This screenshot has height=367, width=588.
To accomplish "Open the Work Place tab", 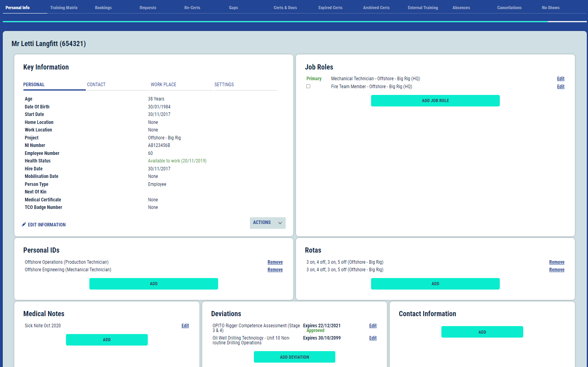I will [x=163, y=85].
